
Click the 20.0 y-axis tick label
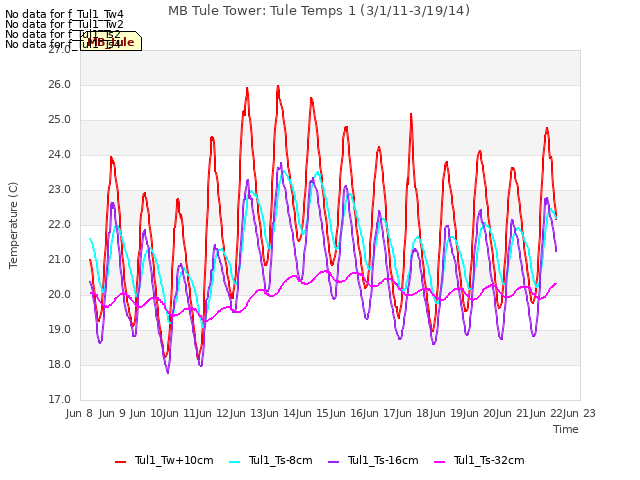(x=60, y=294)
